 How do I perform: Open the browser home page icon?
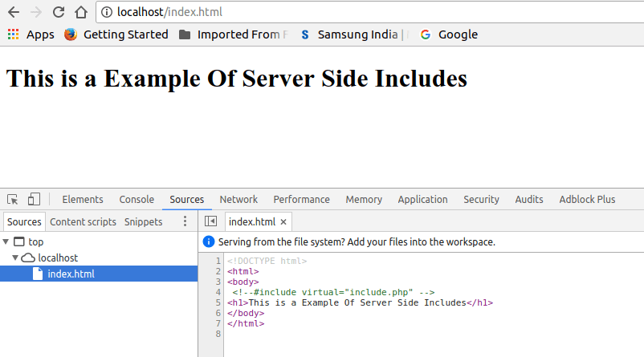pyautogui.click(x=81, y=12)
